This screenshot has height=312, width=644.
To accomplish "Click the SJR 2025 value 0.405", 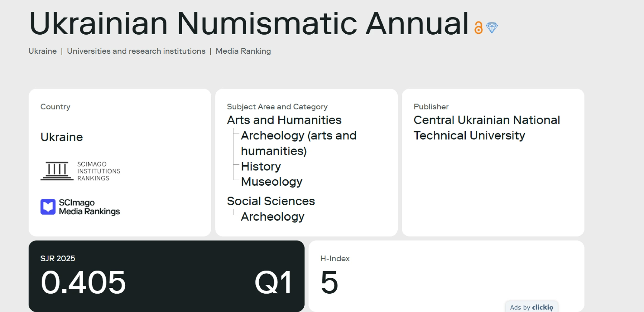I will [x=83, y=282].
